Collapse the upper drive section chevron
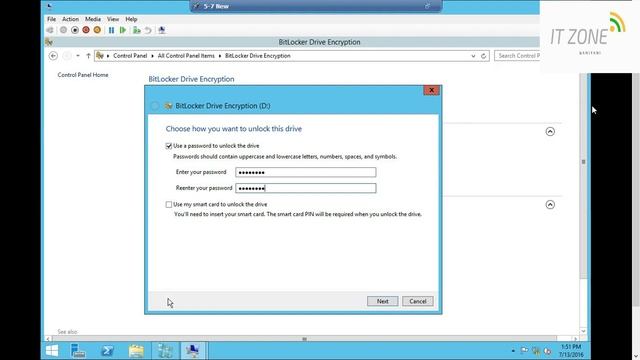640x360 pixels. [550, 131]
